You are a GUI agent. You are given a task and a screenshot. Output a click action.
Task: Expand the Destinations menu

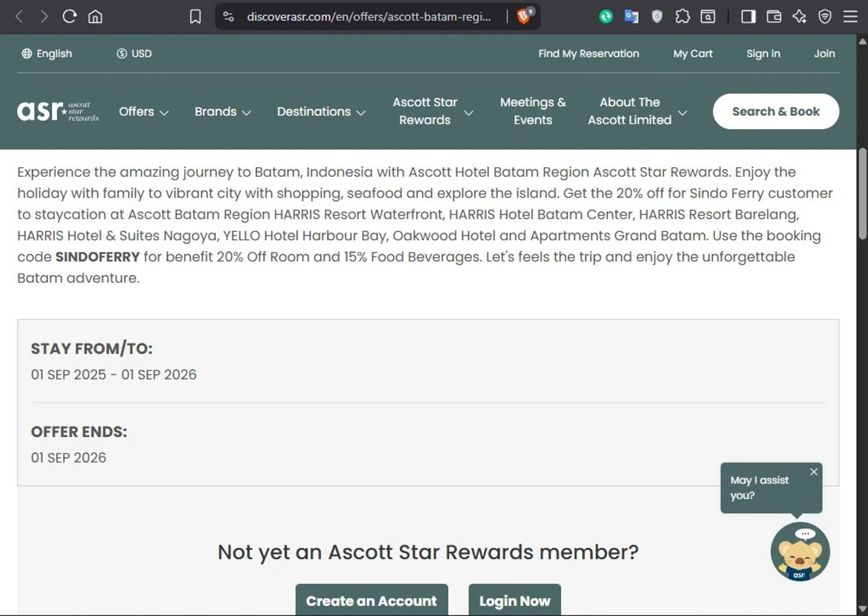(x=321, y=112)
